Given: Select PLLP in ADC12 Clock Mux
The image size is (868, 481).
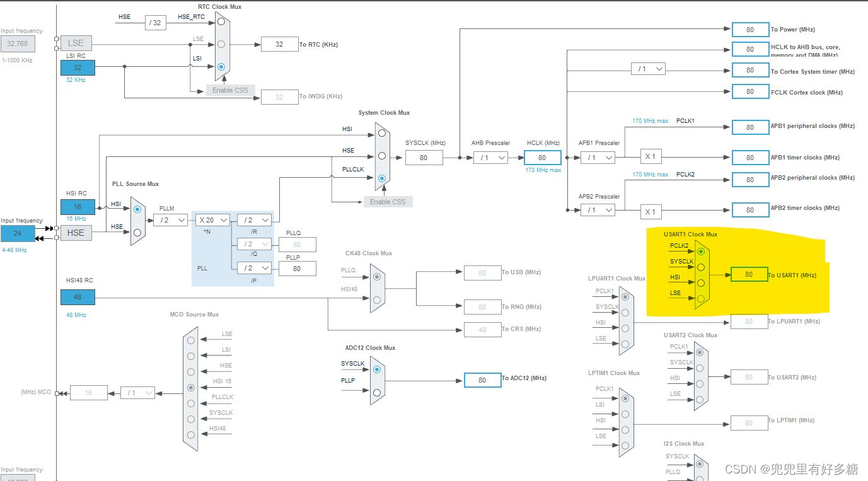Looking at the screenshot, I should [376, 392].
